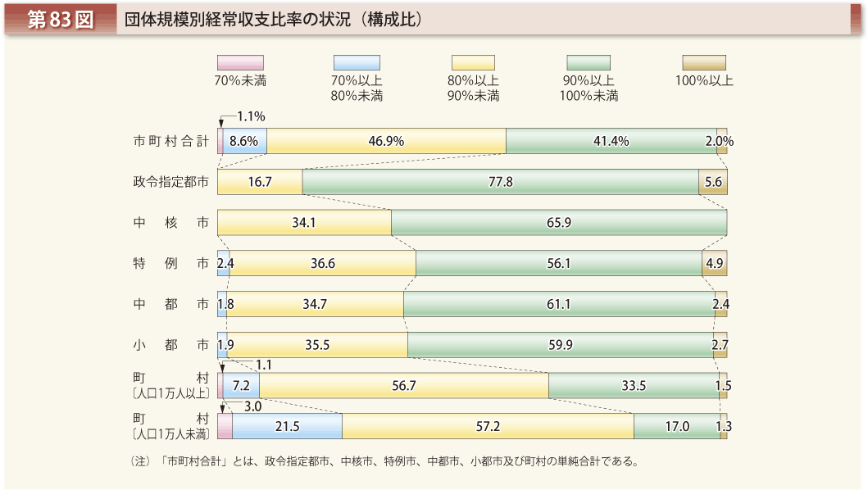Image resolution: width=868 pixels, height=490 pixels.
Task: Click the footnote starting with （注）
Action: [x=384, y=461]
